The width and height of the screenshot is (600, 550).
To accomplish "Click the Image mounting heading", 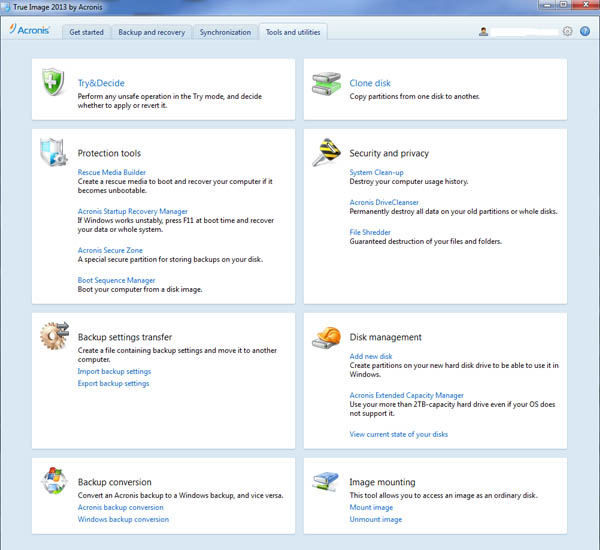I will click(x=382, y=482).
